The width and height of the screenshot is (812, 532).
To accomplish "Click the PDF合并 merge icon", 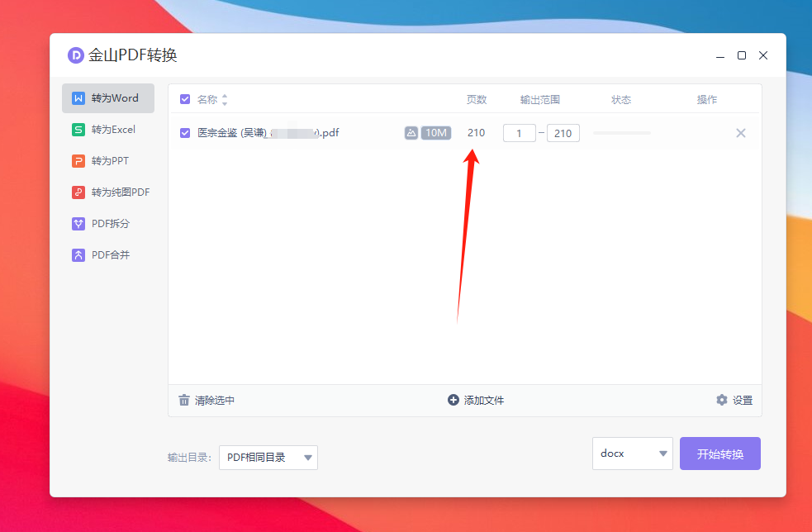I will 78,255.
